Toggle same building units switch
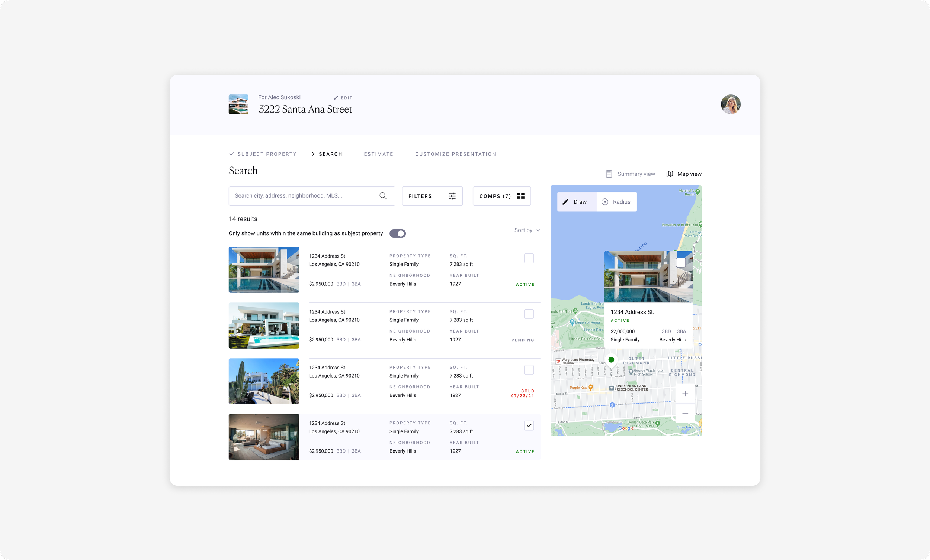The image size is (930, 560). [397, 233]
